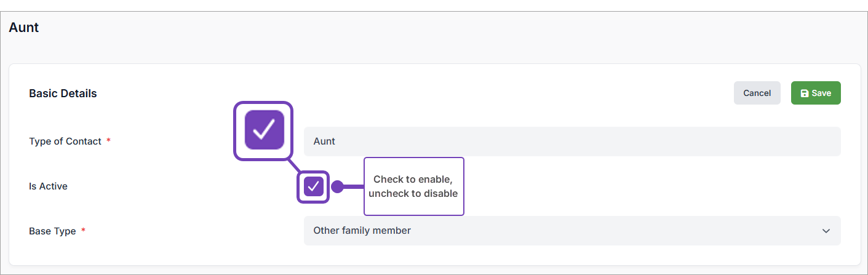The image size is (868, 275).
Task: Click the enlarged purple checkmark callout icon
Action: point(264,130)
